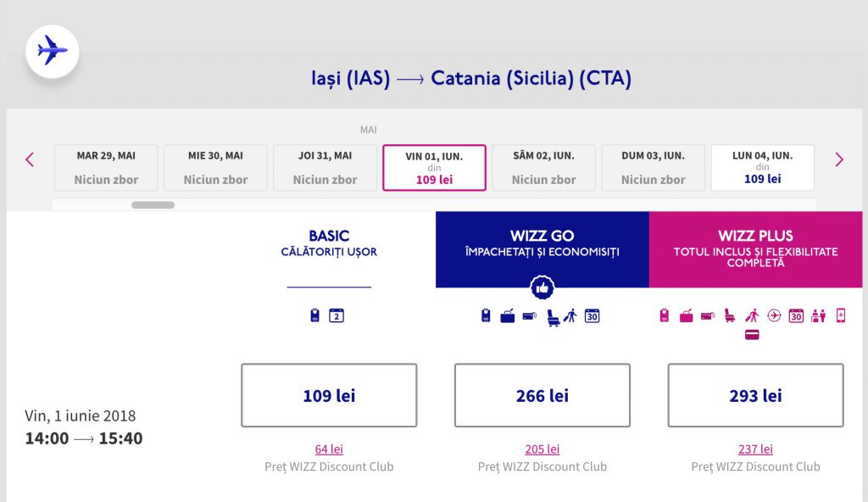
Task: Choose the WIZZ GO fare at 266 lei
Action: [542, 395]
